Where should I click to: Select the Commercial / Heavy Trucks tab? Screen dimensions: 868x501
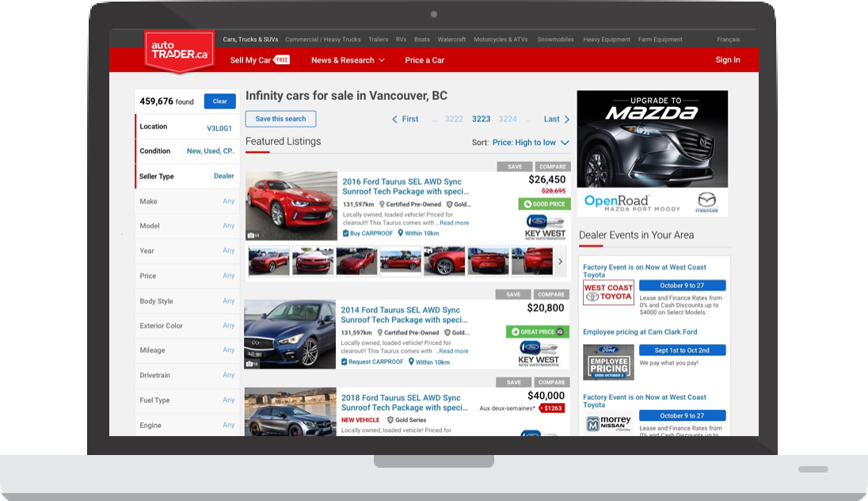click(x=323, y=40)
